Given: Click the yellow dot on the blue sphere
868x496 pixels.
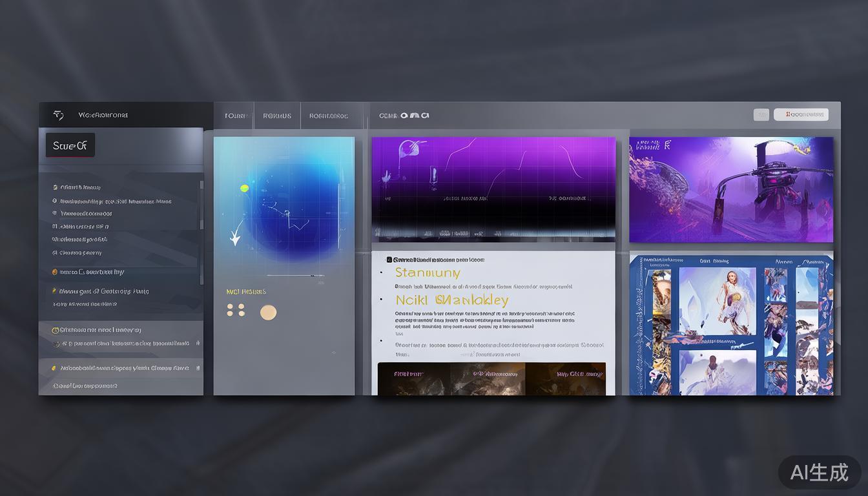Looking at the screenshot, I should pos(245,189).
